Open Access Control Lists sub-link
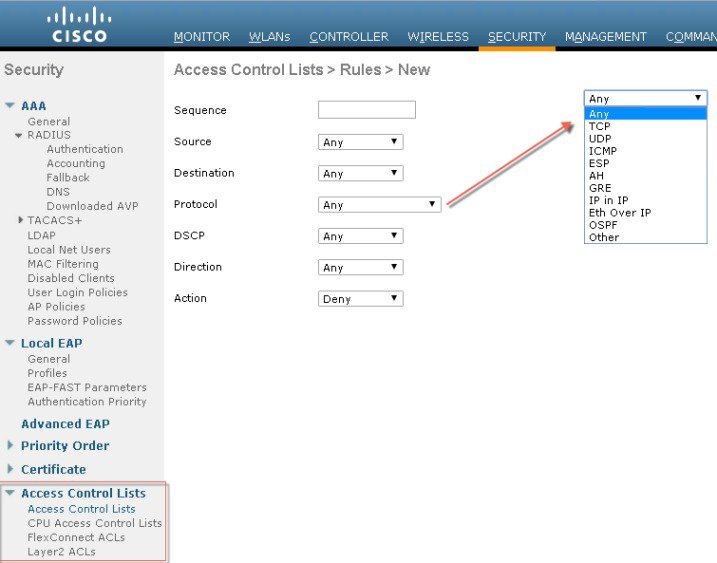 point(81,509)
